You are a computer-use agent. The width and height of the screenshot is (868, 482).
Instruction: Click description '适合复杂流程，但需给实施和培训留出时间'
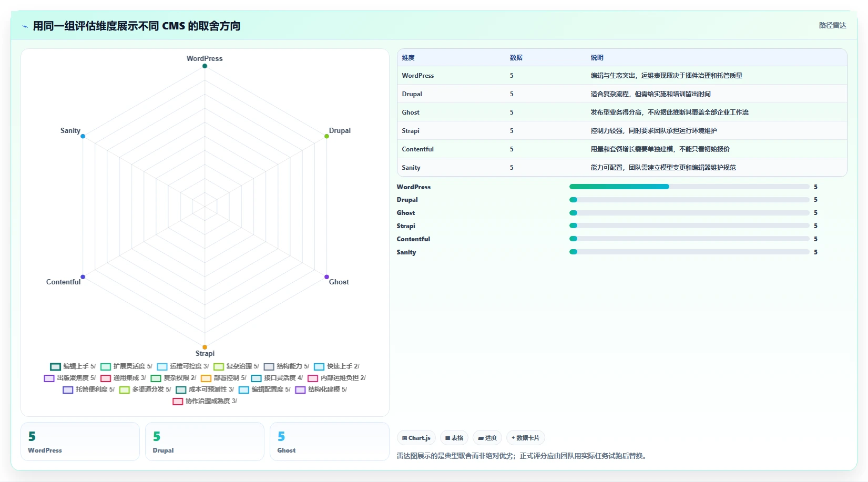(650, 94)
